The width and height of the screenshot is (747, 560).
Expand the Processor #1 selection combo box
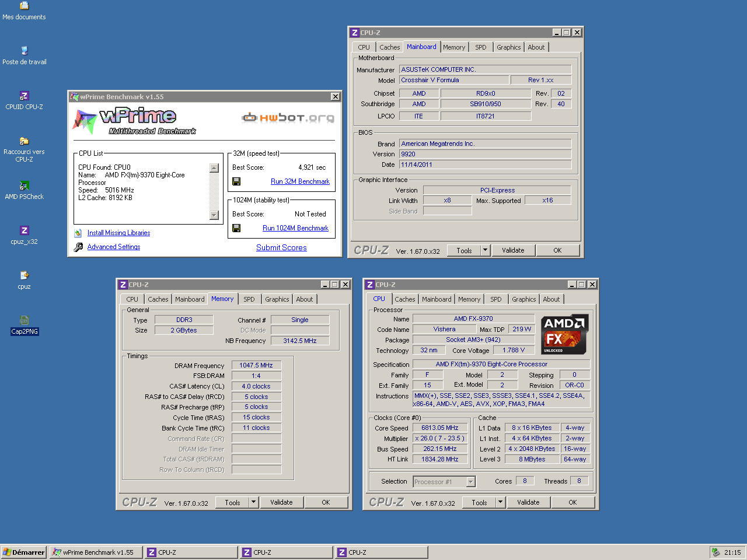[470, 482]
